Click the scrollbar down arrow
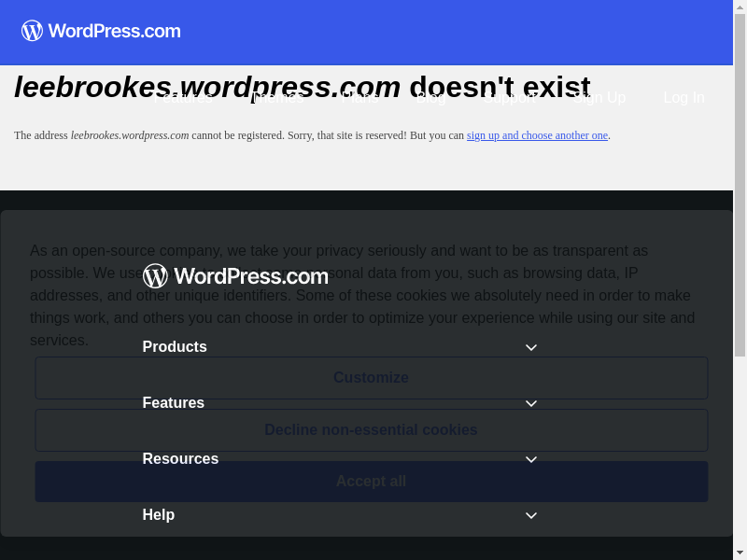 pyautogui.click(x=740, y=553)
